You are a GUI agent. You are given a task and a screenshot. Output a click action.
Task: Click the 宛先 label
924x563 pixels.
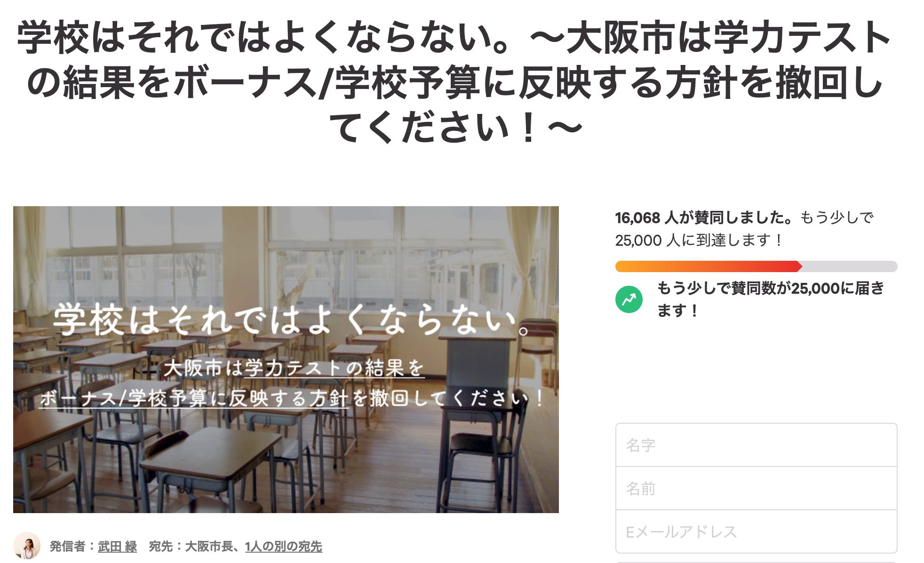pos(160,547)
